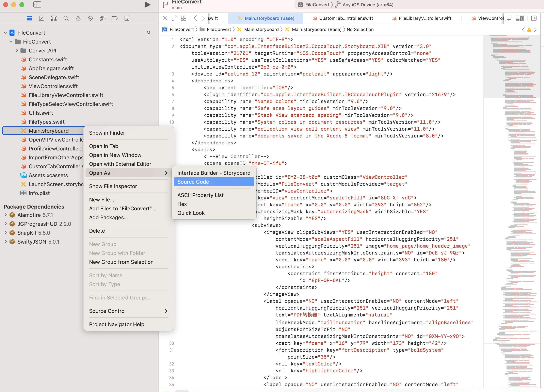Choose Interface Builder - Storyboard
The width and height of the screenshot is (544, 392).
[214, 173]
